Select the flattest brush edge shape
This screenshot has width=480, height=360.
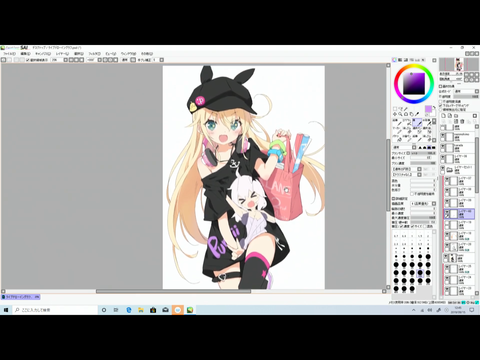pyautogui.click(x=434, y=148)
